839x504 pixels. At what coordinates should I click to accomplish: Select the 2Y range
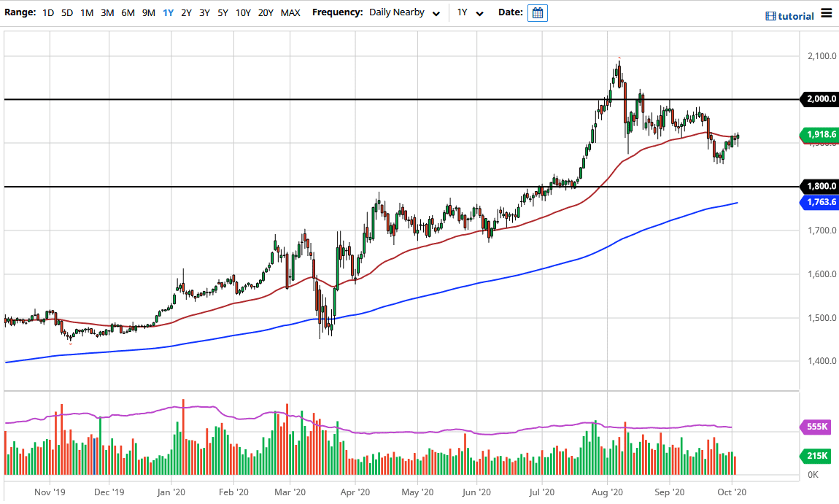click(186, 13)
